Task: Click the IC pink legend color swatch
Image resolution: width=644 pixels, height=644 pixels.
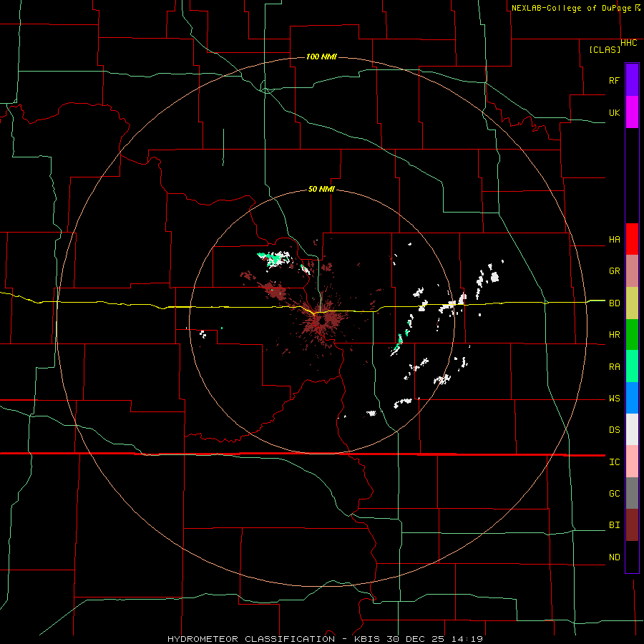Action: pyautogui.click(x=632, y=462)
